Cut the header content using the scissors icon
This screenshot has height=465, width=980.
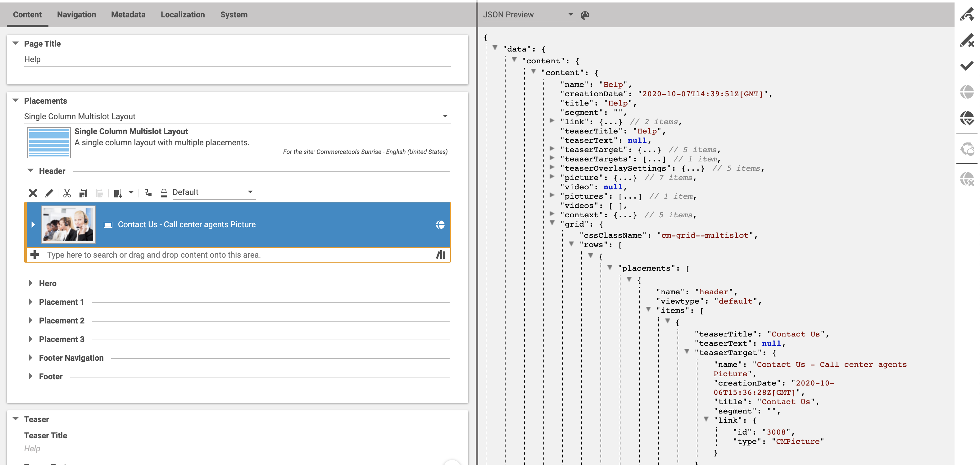(67, 193)
